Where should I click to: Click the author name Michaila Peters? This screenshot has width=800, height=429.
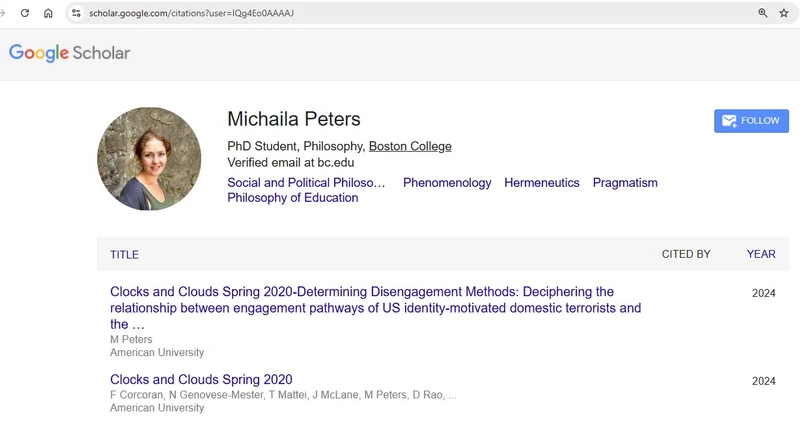pyautogui.click(x=294, y=119)
